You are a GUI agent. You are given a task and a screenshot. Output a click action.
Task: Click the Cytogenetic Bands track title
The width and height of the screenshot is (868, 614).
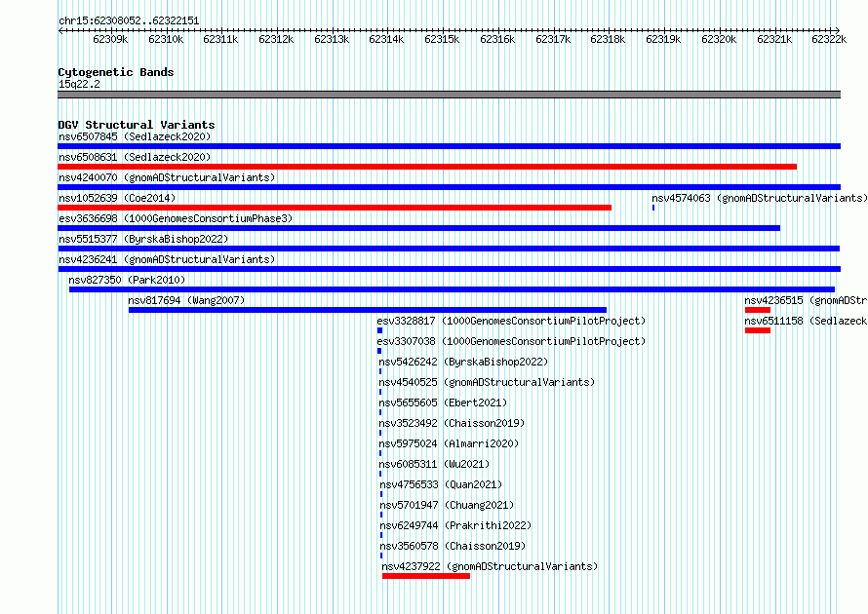pyautogui.click(x=116, y=72)
